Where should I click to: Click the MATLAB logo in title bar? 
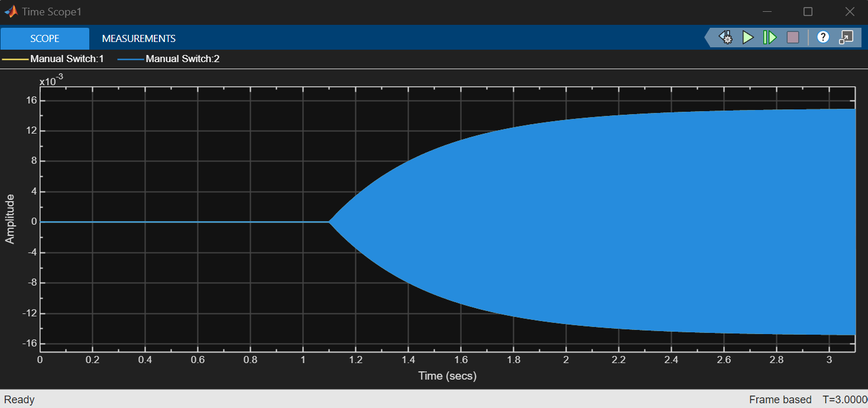click(x=11, y=12)
